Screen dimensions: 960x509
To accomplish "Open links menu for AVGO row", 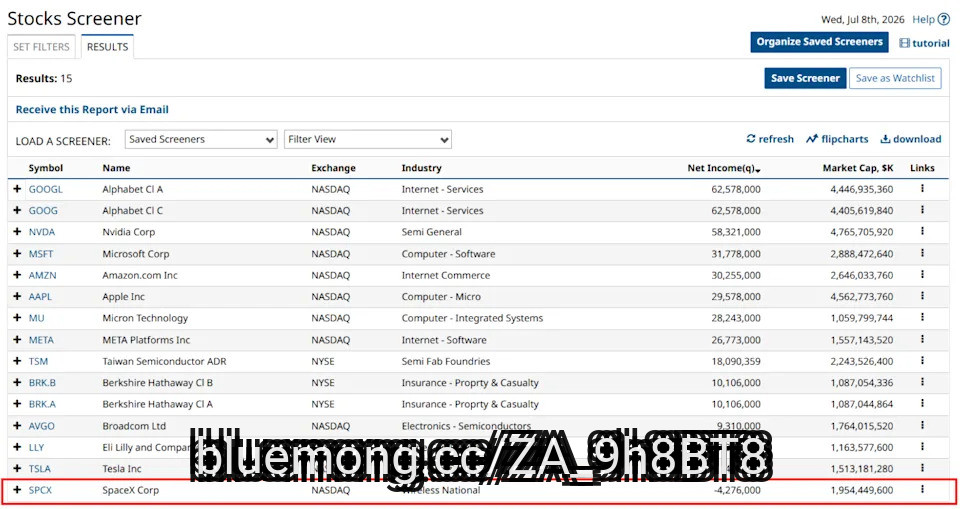I will click(922, 426).
